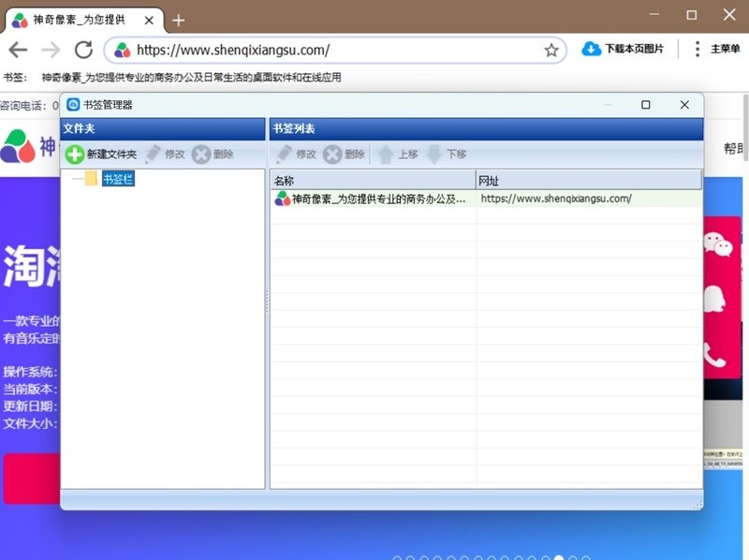Click the bookmark star in the address bar

[x=551, y=50]
